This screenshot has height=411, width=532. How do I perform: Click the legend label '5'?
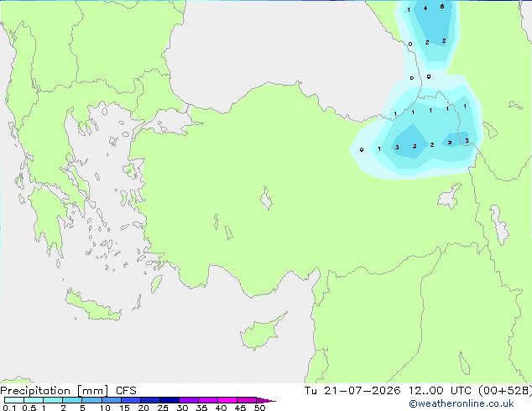pos(82,408)
